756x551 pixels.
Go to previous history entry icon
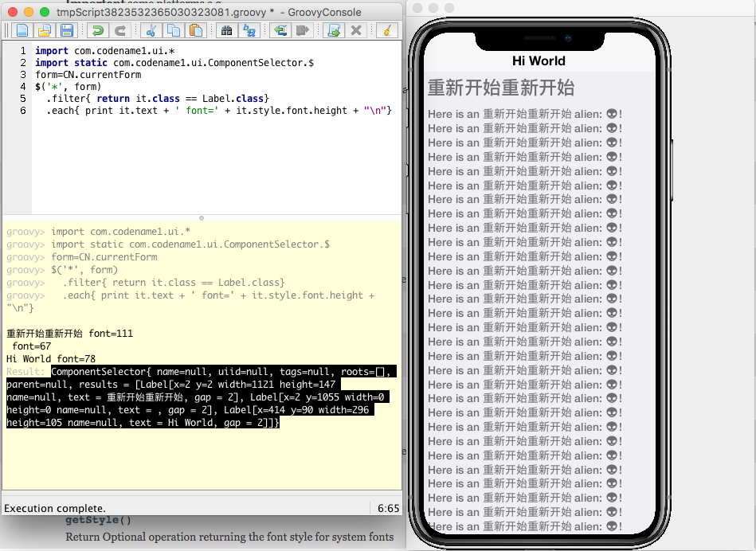(280, 31)
